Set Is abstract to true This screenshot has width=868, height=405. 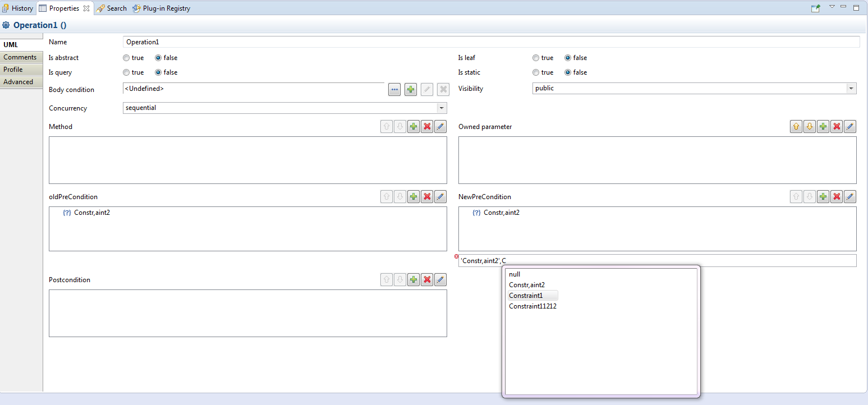click(126, 58)
